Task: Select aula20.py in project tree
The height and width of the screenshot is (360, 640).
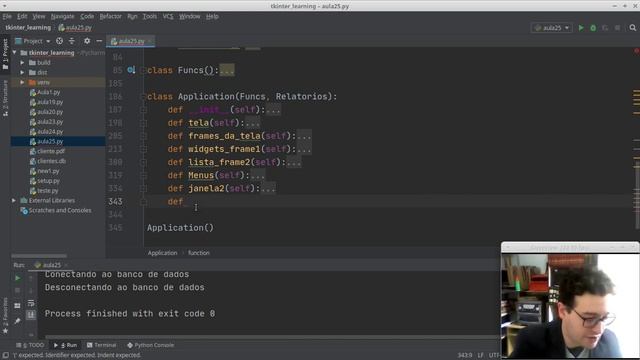Action: (50, 112)
